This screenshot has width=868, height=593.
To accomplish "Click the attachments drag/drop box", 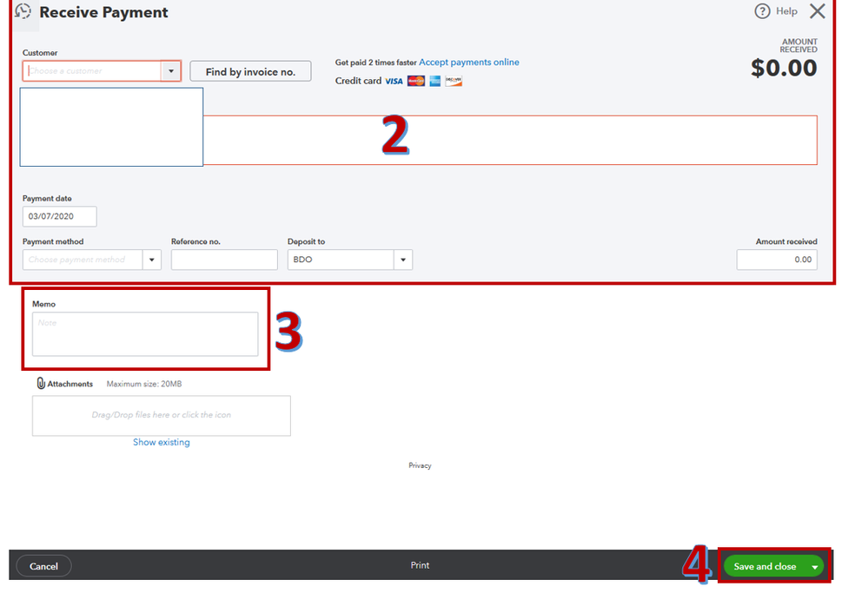I will pos(161,415).
